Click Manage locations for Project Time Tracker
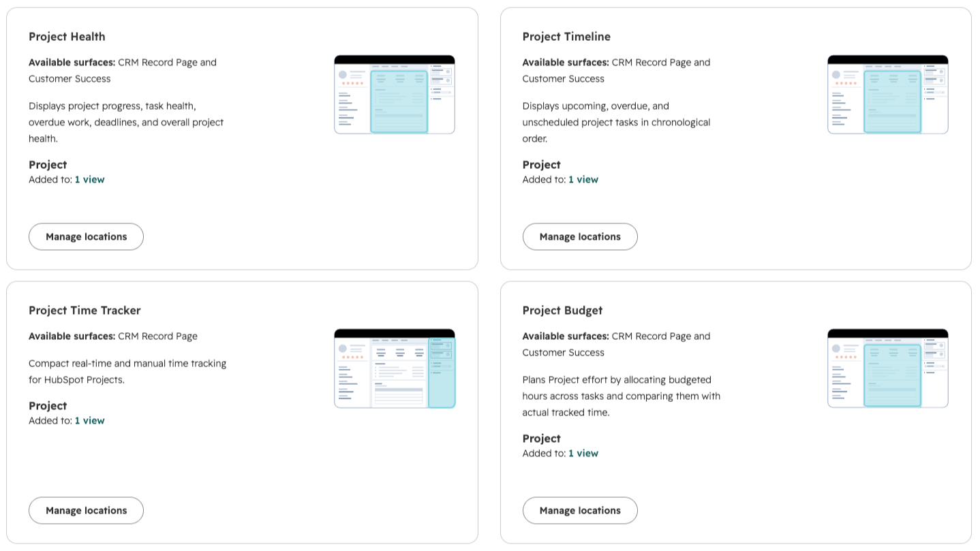Screen dimensions: 980x551 86,511
